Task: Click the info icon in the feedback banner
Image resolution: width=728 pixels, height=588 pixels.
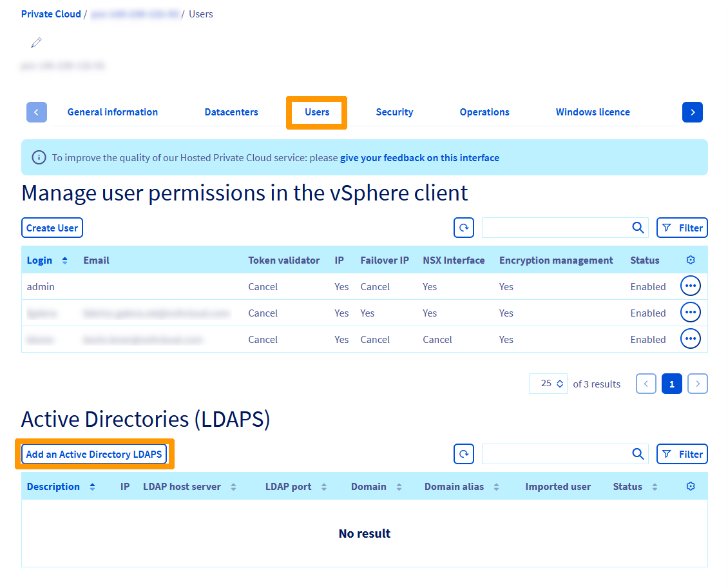Action: 39,157
